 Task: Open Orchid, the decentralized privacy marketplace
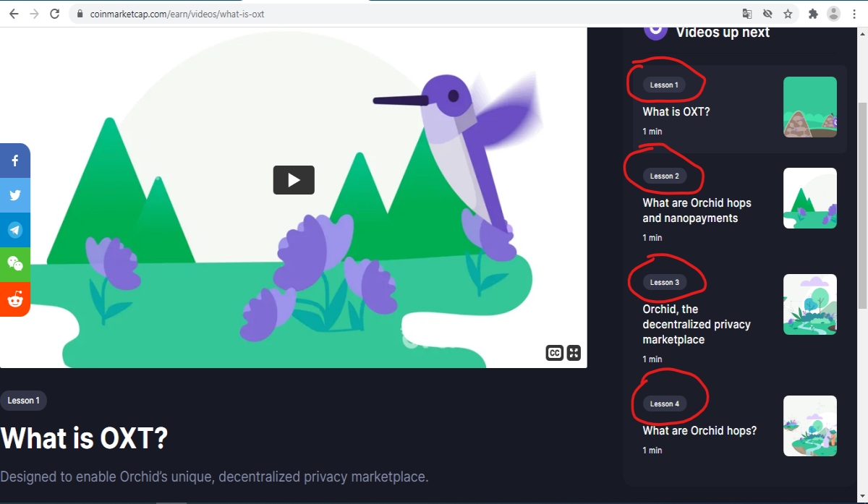[697, 324]
